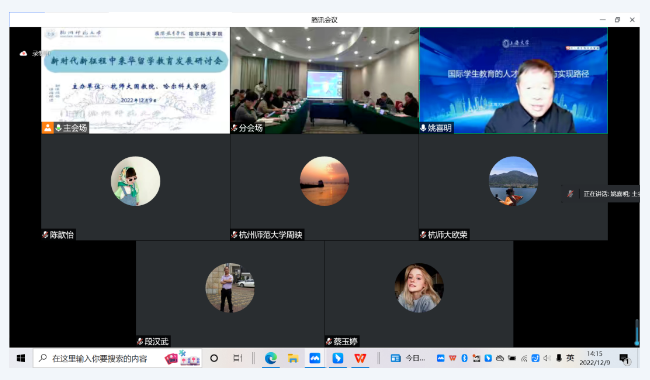
Task: Open the Wi-Fi network tray icon
Action: [x=524, y=358]
